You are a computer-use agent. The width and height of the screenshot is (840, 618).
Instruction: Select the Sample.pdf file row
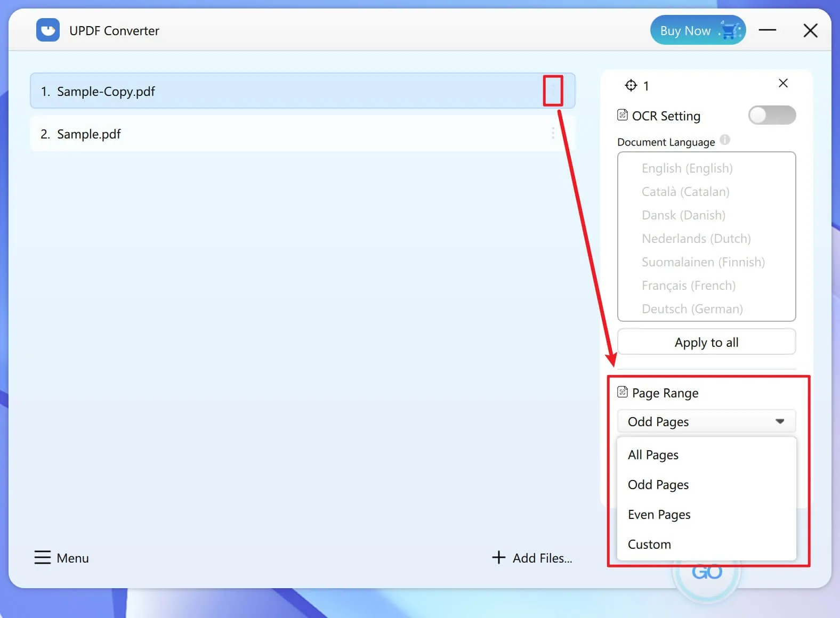302,134
